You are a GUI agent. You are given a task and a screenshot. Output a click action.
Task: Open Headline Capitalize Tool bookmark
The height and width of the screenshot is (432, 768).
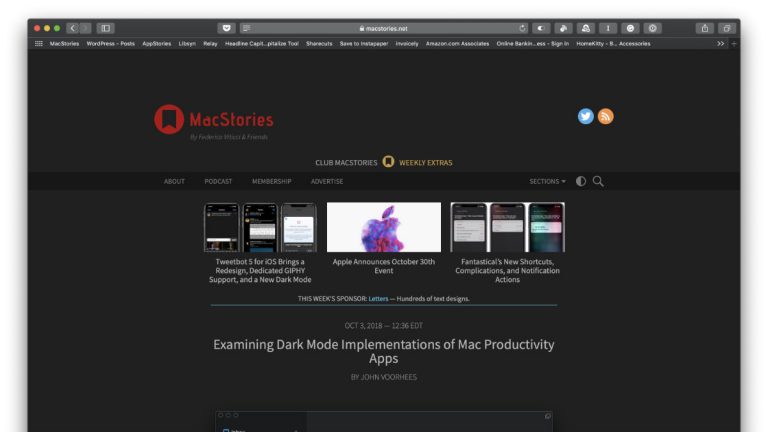tap(262, 44)
